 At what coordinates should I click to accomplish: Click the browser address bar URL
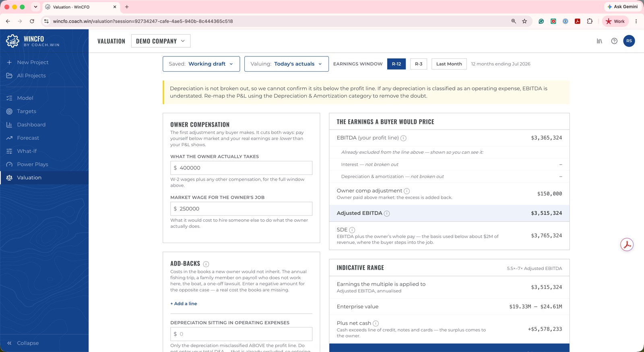click(143, 21)
